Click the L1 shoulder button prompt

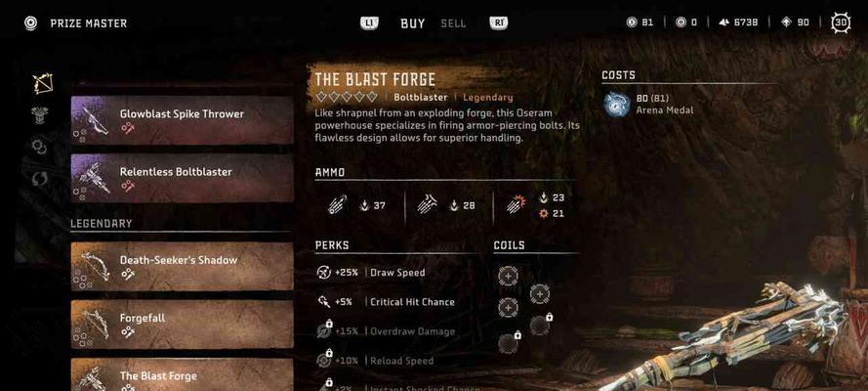tap(369, 23)
